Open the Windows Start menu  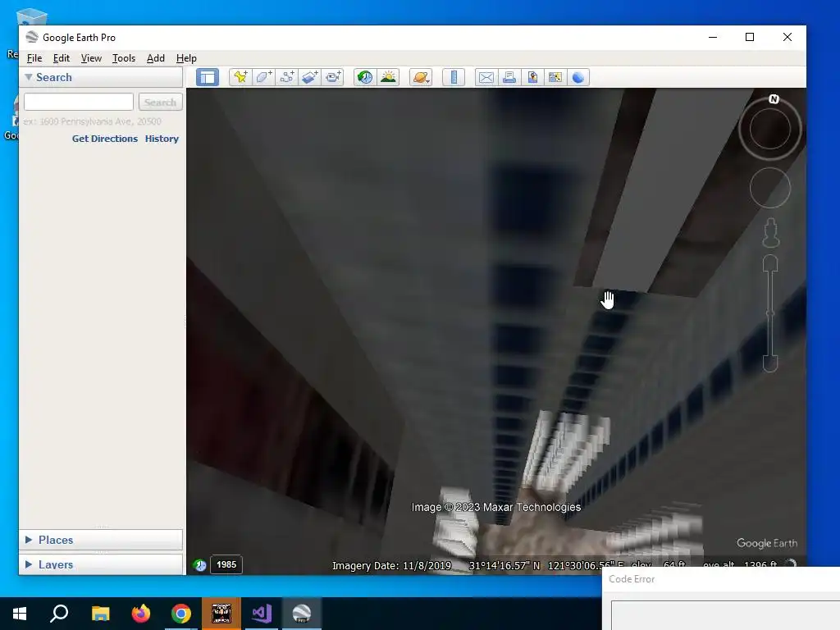(x=20, y=614)
